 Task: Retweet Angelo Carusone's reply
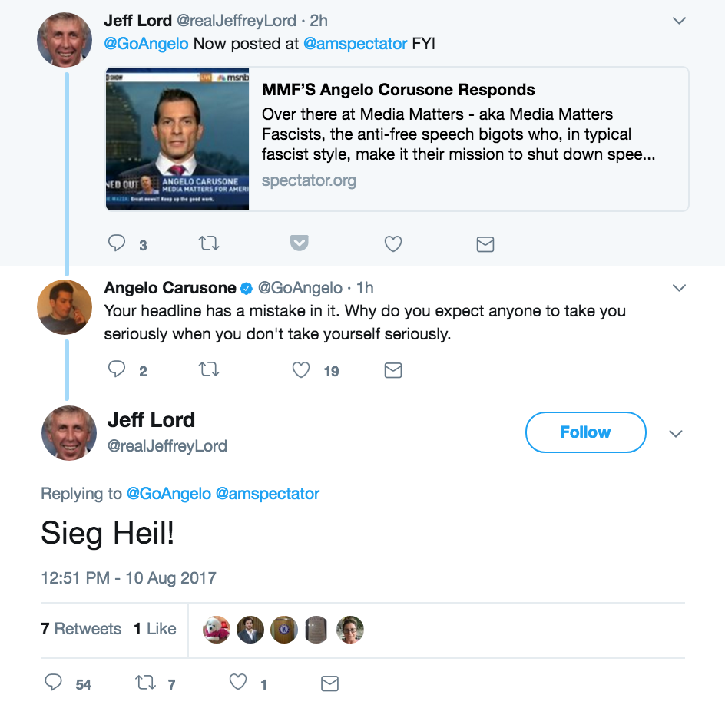(x=209, y=369)
